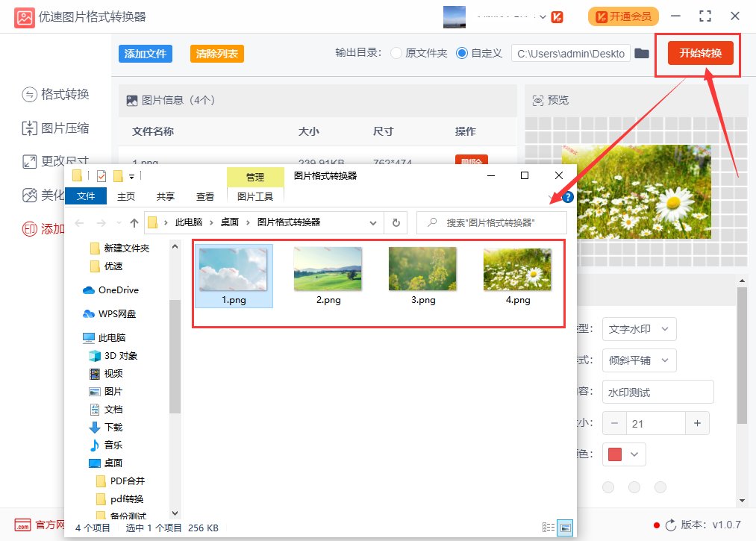Select the 2.png thumbnail in Explorer
756x541 pixels.
327,270
